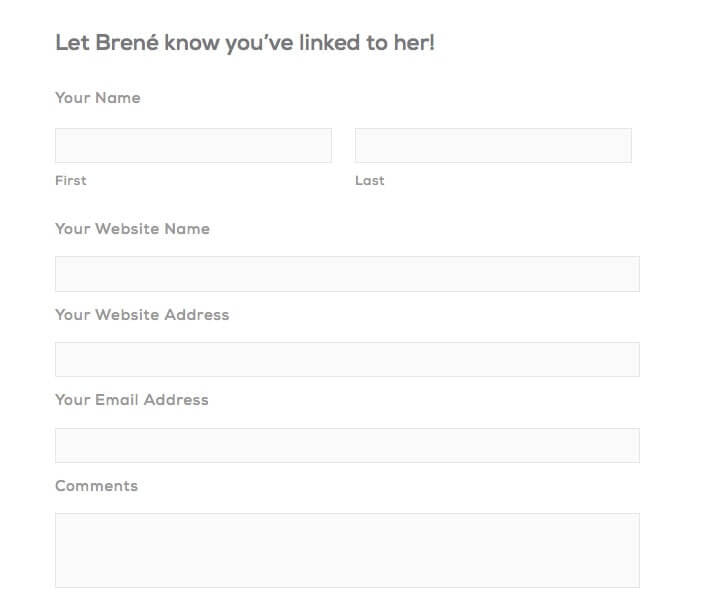Click the Last name input field

point(493,145)
